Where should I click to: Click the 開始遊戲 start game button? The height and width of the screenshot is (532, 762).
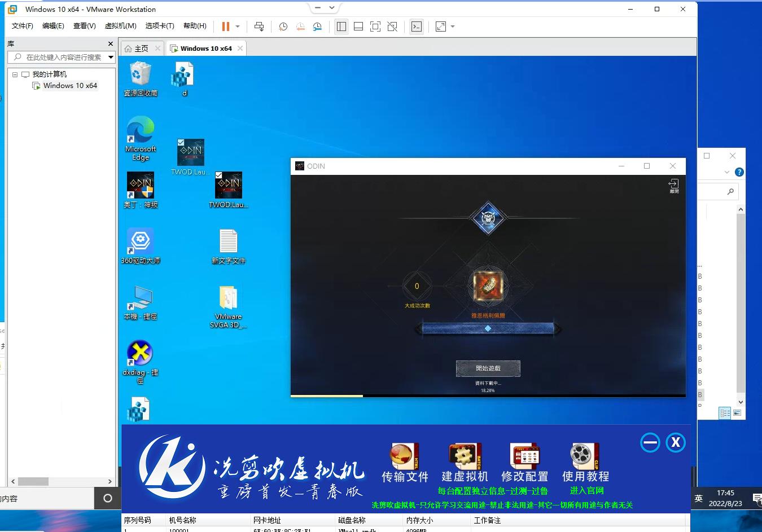[488, 368]
